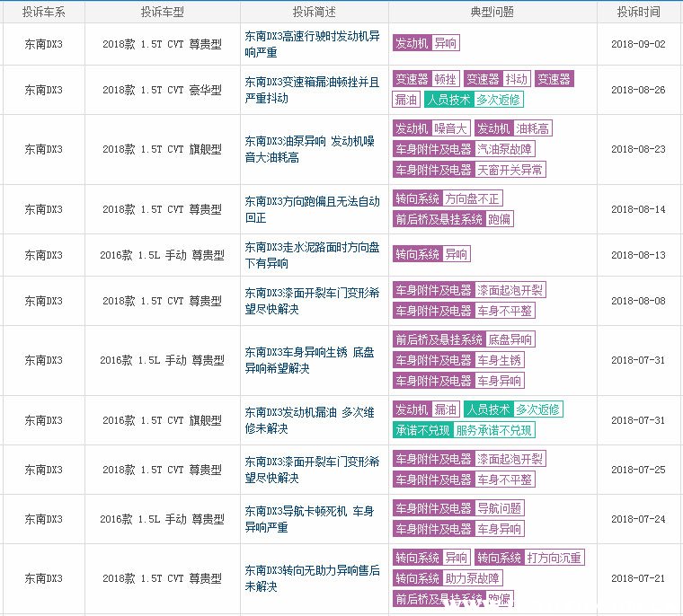Select the 底盘异响 tag
The width and height of the screenshot is (683, 616).
coord(510,339)
